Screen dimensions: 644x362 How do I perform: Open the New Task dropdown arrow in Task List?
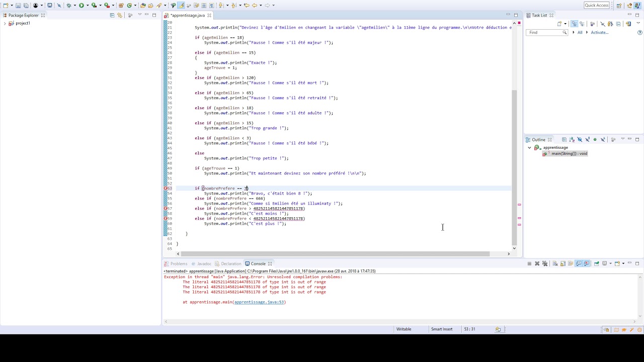point(565,24)
